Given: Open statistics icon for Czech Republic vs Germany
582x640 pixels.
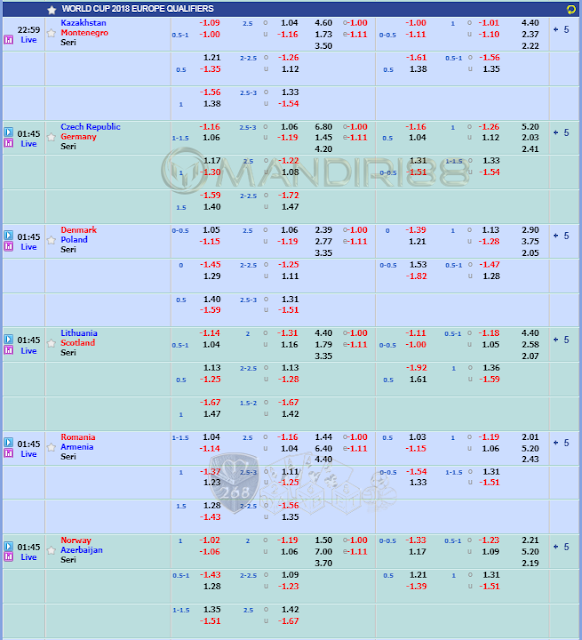Looking at the screenshot, I should [x=9, y=143].
